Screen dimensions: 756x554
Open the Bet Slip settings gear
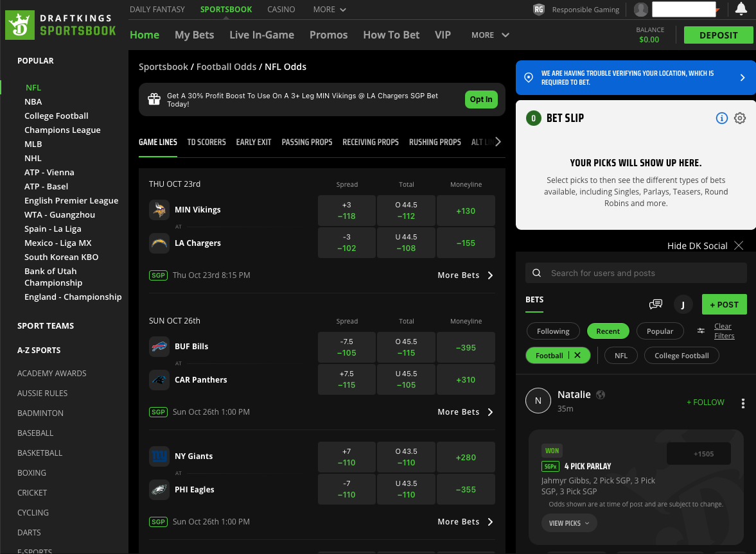click(x=740, y=118)
